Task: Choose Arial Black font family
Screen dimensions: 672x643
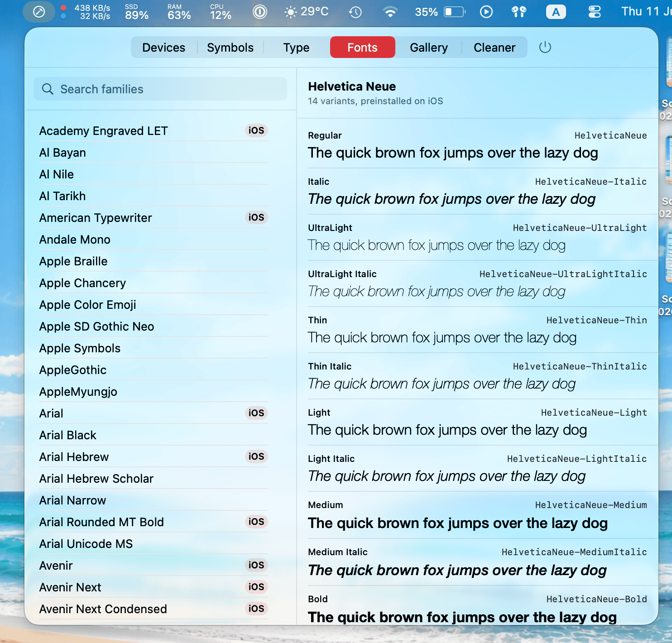Action: click(x=154, y=435)
